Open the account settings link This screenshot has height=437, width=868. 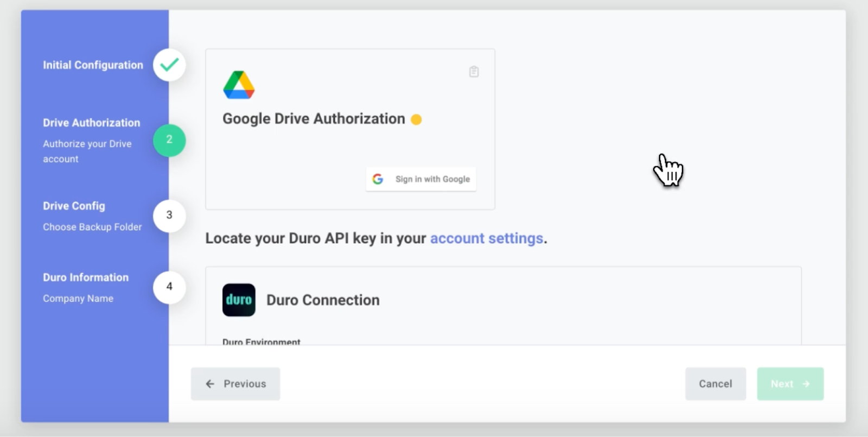[x=487, y=238]
